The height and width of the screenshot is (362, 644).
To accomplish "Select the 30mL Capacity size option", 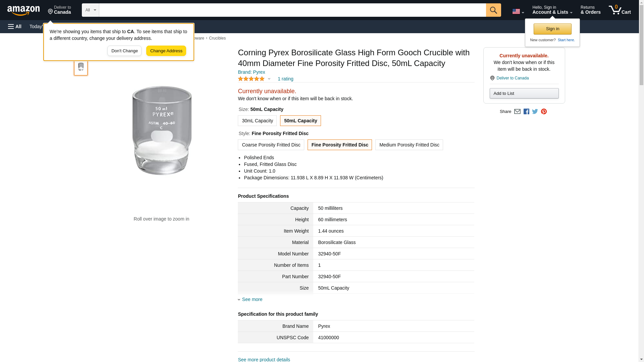I will pos(257,121).
